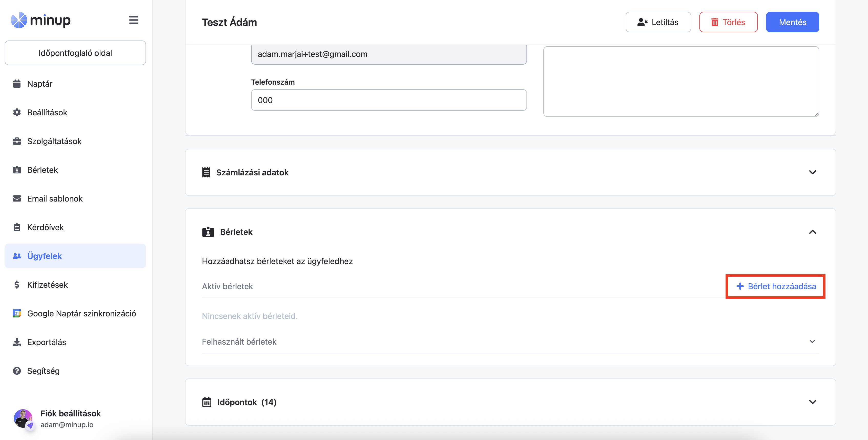Image resolution: width=868 pixels, height=440 pixels.
Task: Click the minup logo
Action: [40, 20]
